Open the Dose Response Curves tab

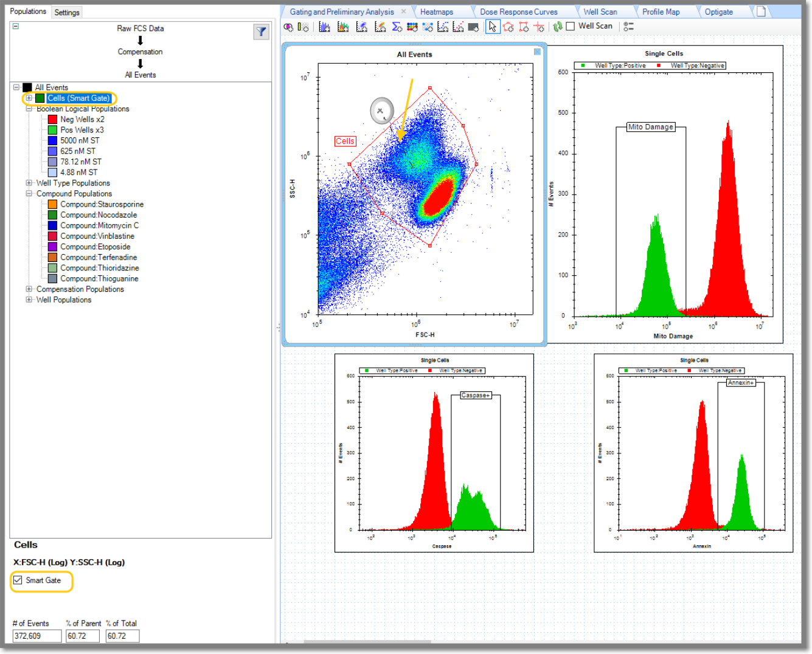(519, 12)
